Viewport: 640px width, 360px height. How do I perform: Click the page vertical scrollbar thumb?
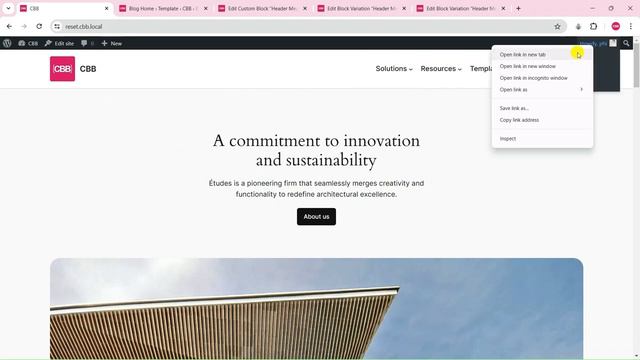coord(636,64)
